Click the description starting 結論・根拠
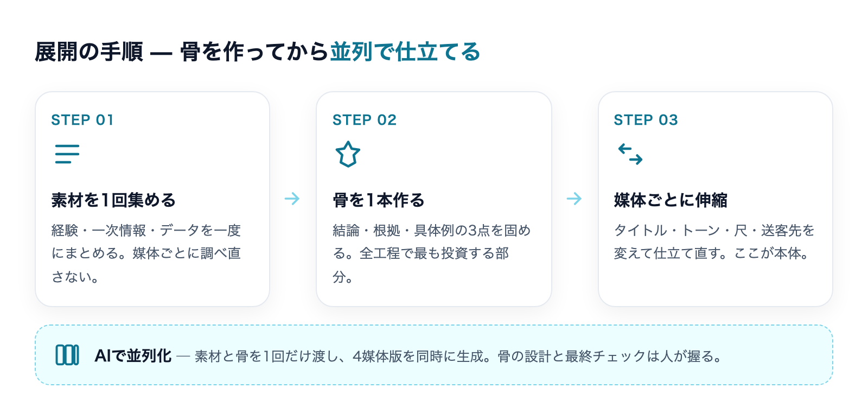Screen dimensions: 868x420 point(432,253)
